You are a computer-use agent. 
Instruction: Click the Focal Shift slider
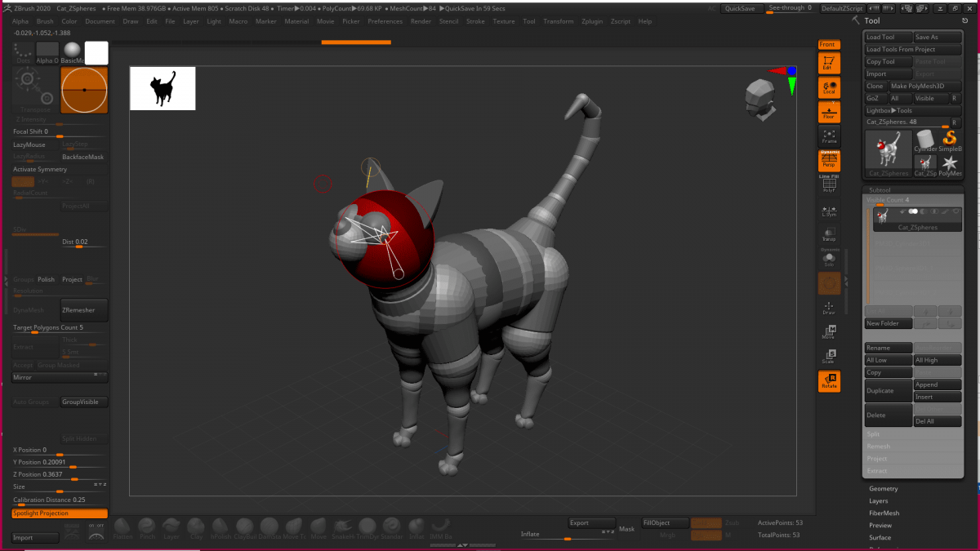57,132
